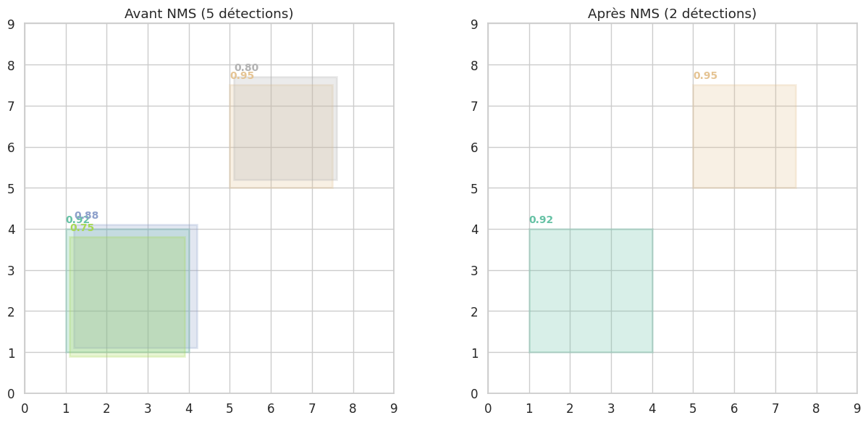Select the gray 0.80 score label

tap(247, 68)
